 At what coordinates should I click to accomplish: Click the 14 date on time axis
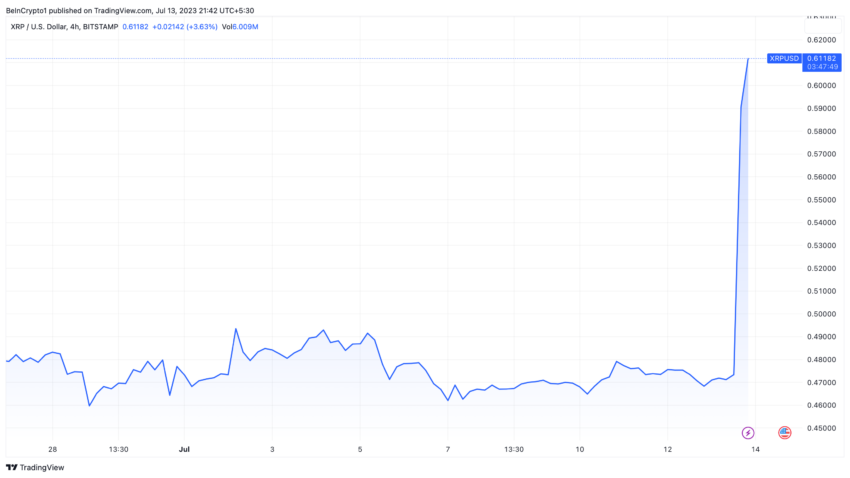756,449
